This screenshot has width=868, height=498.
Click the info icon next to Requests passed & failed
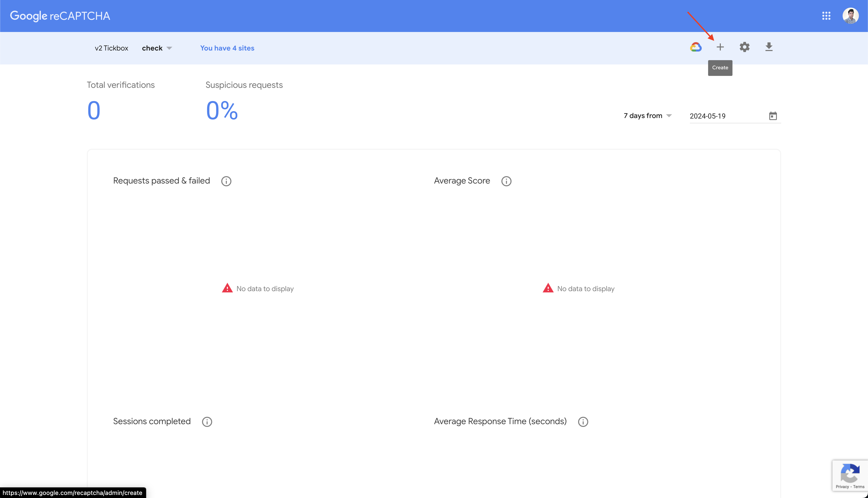click(226, 181)
